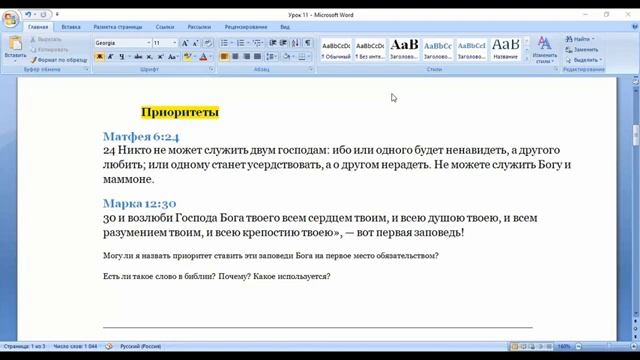The width and height of the screenshot is (640, 360).
Task: Toggle Strikethrough (abc) formatting
Action: (x=138, y=57)
